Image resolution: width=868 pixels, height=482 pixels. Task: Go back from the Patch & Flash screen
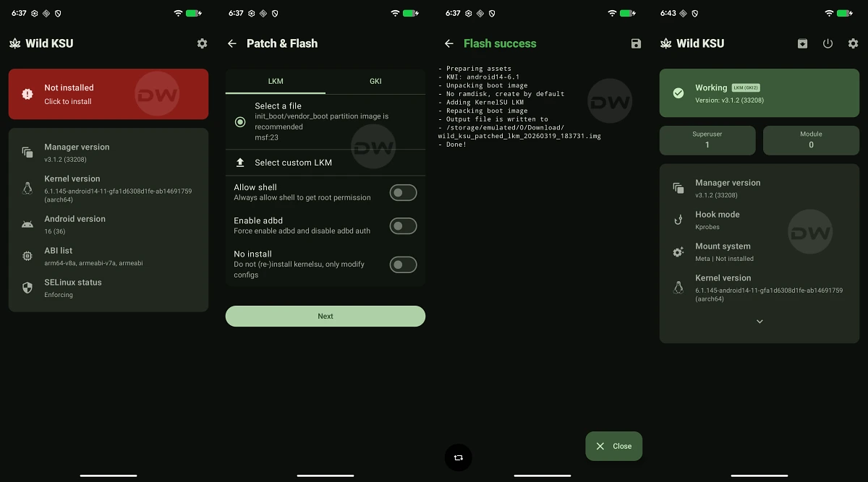232,43
